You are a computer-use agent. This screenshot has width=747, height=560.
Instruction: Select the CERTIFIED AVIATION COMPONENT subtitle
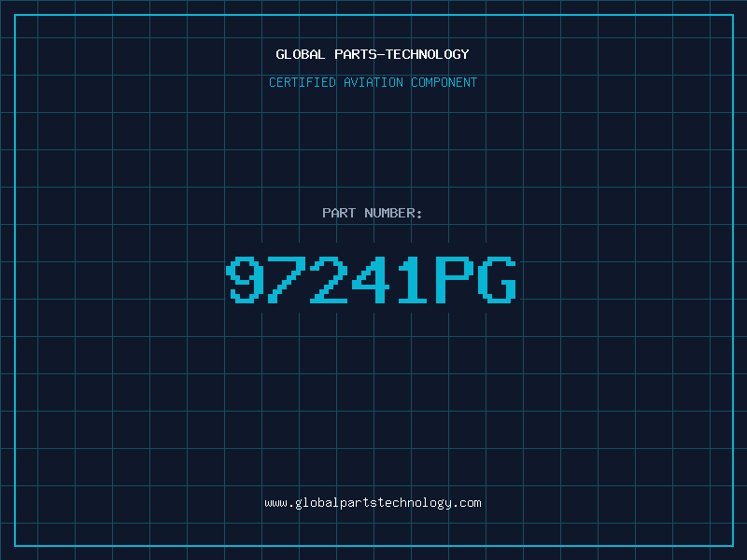coord(373,82)
